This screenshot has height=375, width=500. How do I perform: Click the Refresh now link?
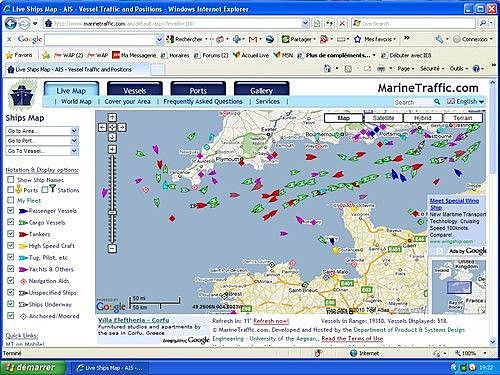click(271, 321)
